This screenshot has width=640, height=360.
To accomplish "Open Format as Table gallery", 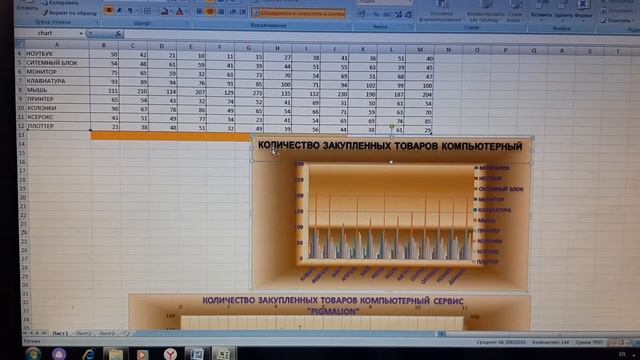I will pos(485,11).
